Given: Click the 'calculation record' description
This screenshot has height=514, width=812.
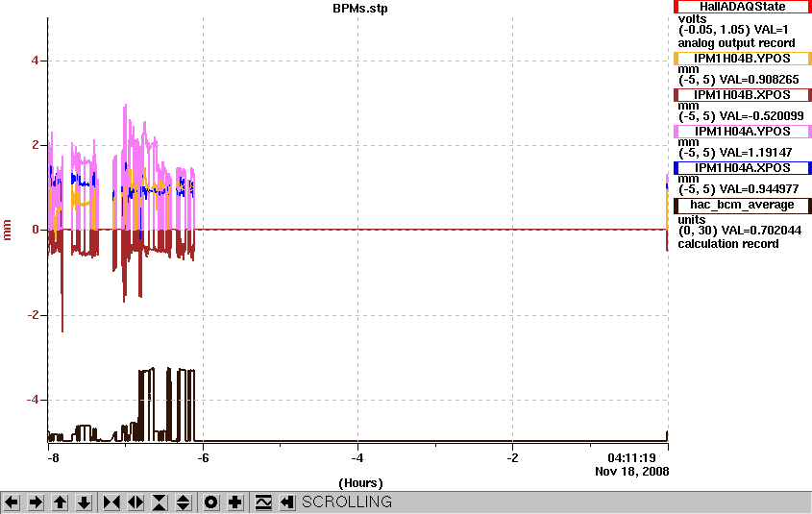Looking at the screenshot, I should coord(728,244).
